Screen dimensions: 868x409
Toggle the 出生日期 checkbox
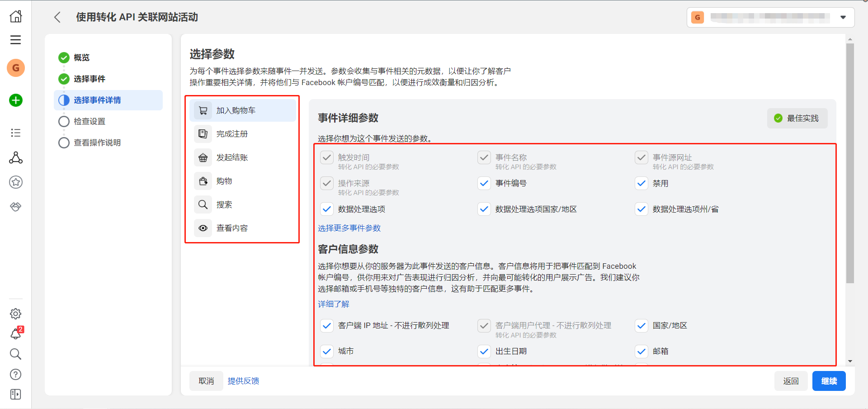[x=484, y=351]
